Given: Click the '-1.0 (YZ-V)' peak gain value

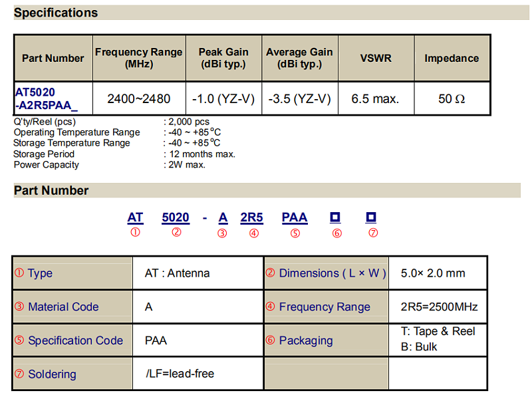Looking at the screenshot, I should 223,98.
